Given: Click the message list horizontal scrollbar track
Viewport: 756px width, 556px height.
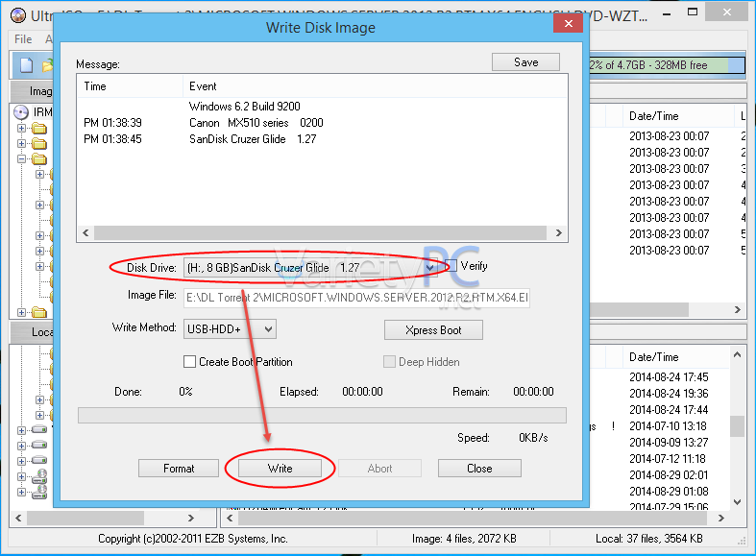Looking at the screenshot, I should (x=320, y=233).
